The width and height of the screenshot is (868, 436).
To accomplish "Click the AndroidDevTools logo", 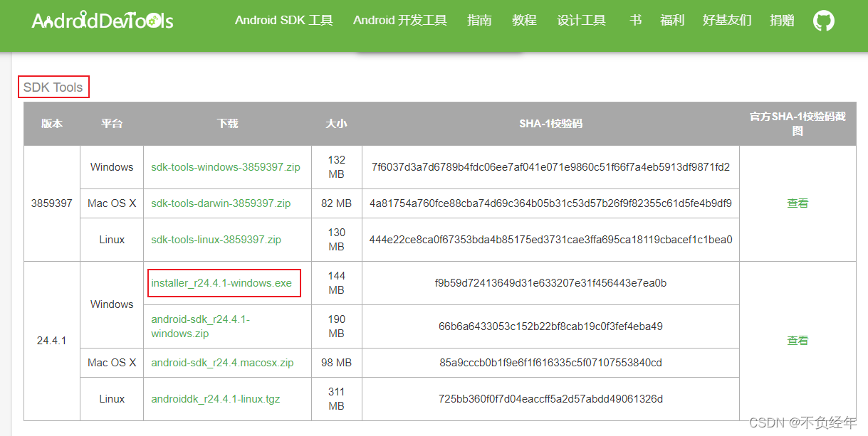I will coord(103,20).
